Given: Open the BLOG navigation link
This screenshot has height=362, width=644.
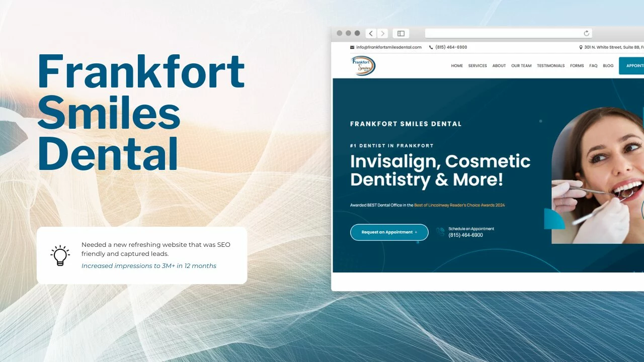Looking at the screenshot, I should tap(608, 66).
